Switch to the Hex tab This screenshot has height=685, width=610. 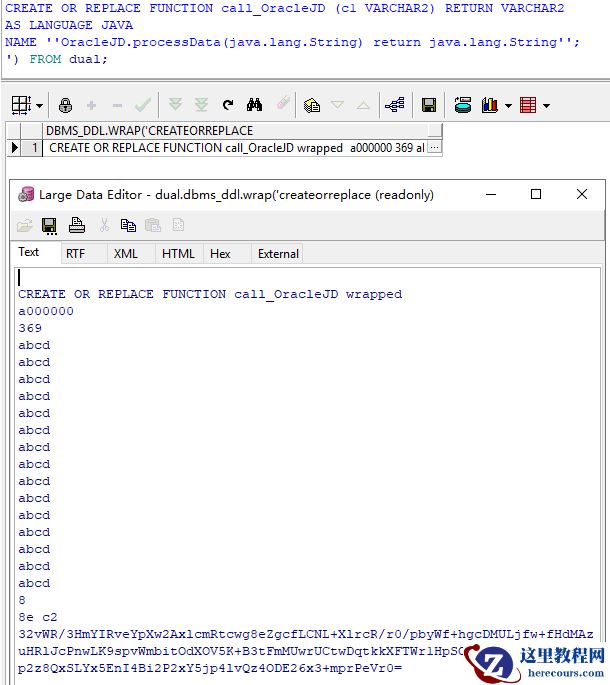point(220,254)
